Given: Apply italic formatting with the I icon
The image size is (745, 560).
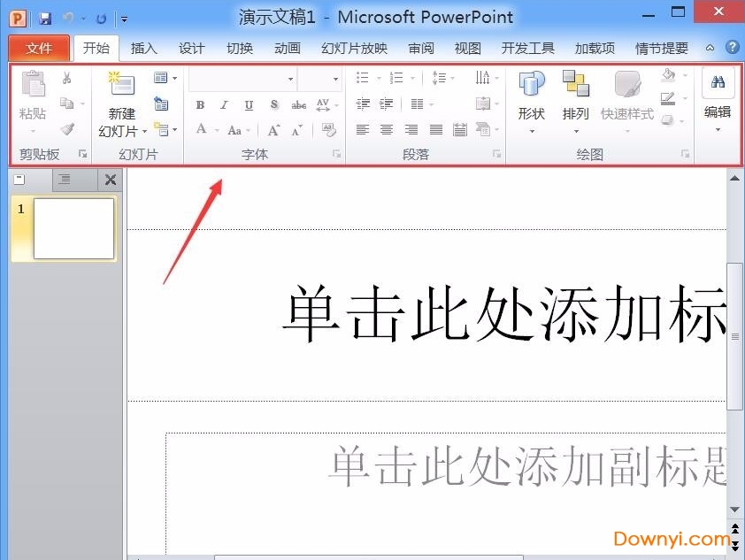Looking at the screenshot, I should click(x=222, y=104).
